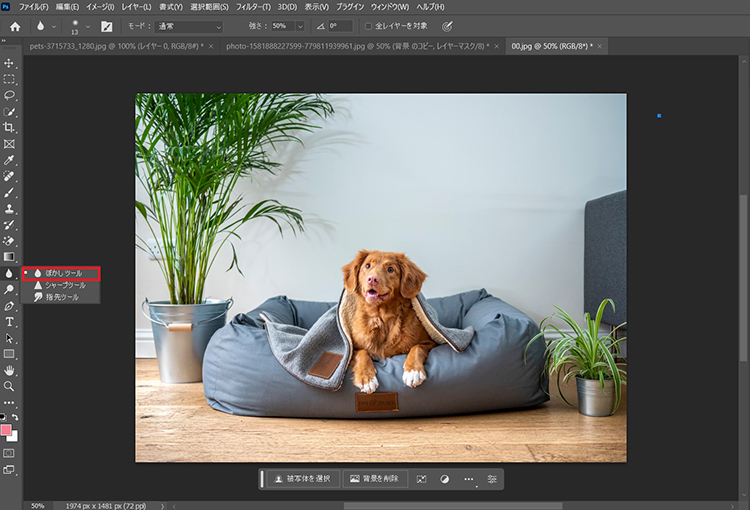Toggle the brush settings panel icon
This screenshot has width=750, height=510.
point(107,27)
